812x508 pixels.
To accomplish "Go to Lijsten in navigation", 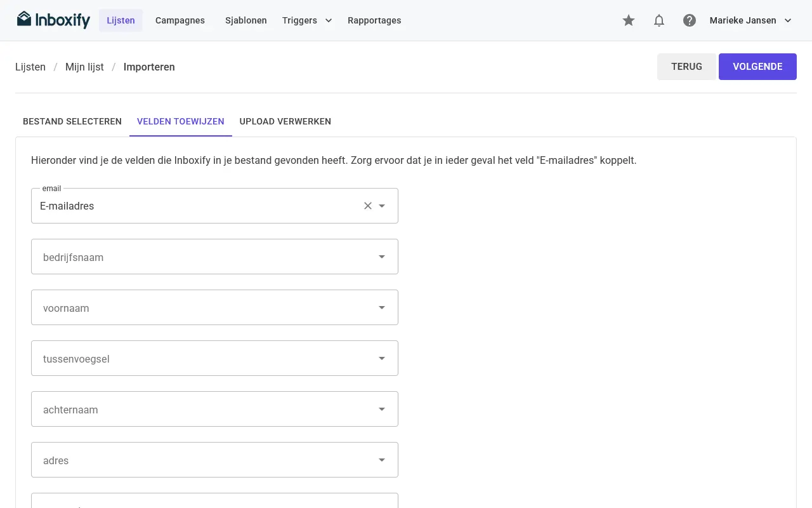I will click(121, 20).
